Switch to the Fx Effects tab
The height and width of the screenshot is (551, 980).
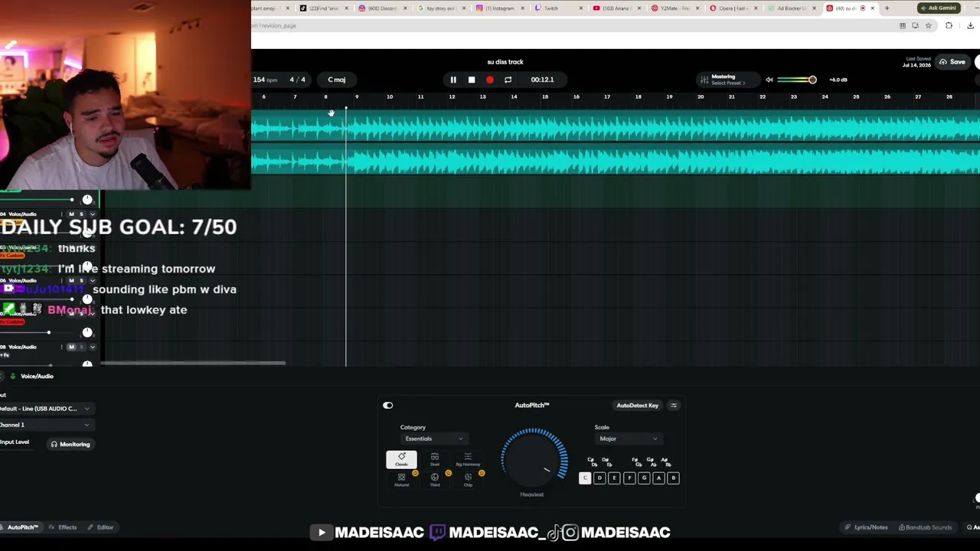63,527
